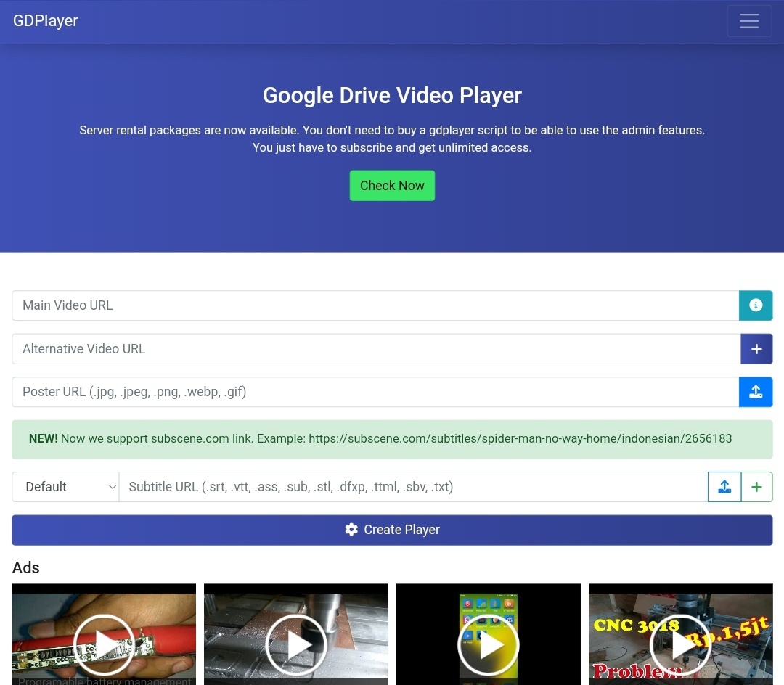Open the hamburger navigation menu
Image resolution: width=784 pixels, height=685 pixels.
coord(748,21)
